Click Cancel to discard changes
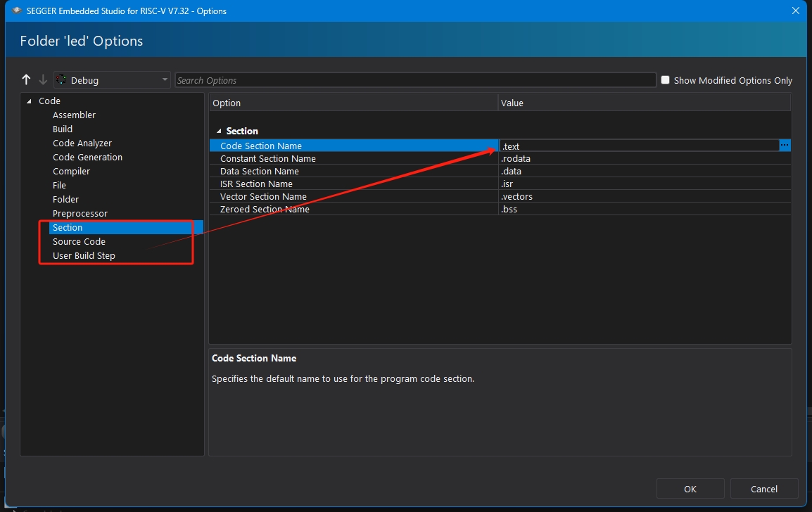812x512 pixels. pyautogui.click(x=764, y=489)
